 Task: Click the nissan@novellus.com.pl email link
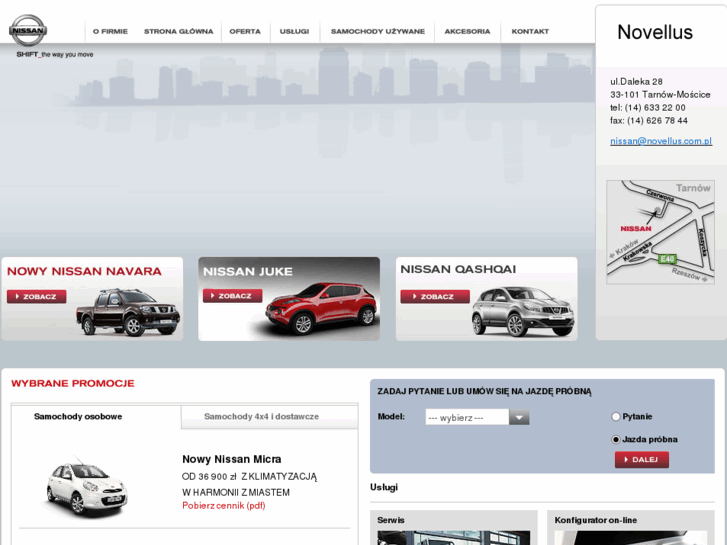tap(661, 141)
